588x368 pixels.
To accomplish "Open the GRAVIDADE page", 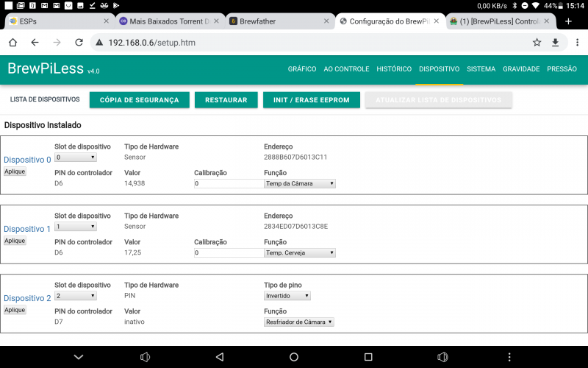I will pyautogui.click(x=521, y=69).
